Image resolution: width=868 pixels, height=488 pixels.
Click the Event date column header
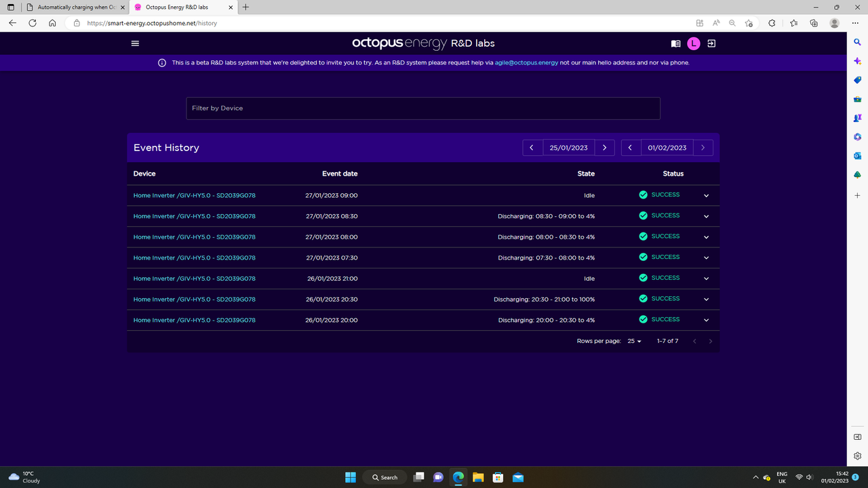click(340, 174)
